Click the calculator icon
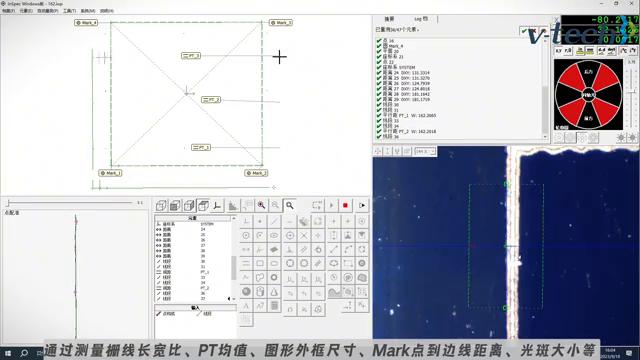 pyautogui.click(x=274, y=305)
